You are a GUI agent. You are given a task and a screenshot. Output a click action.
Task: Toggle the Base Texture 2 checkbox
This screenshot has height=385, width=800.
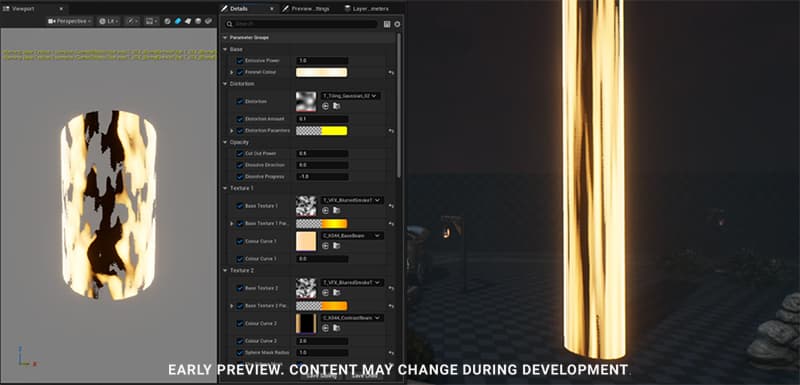pyautogui.click(x=240, y=288)
